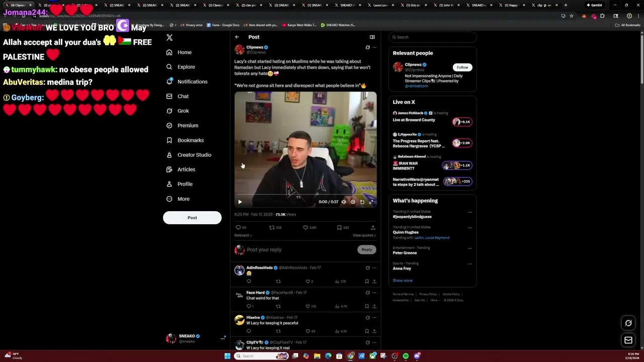This screenshot has height=362, width=644.
Task: Open Windows Start menu
Action: point(227,356)
